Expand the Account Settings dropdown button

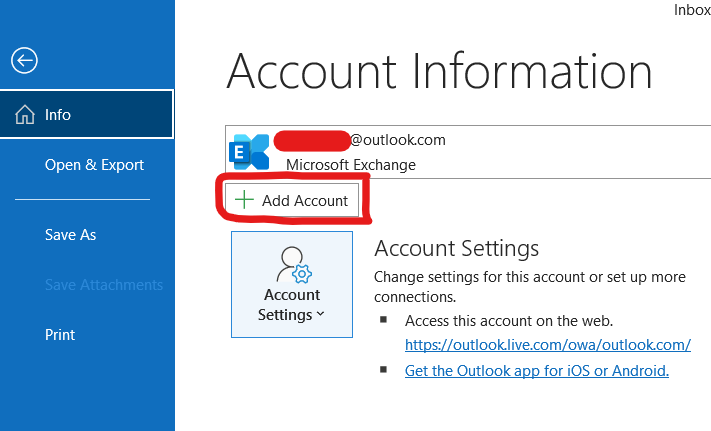click(x=292, y=285)
